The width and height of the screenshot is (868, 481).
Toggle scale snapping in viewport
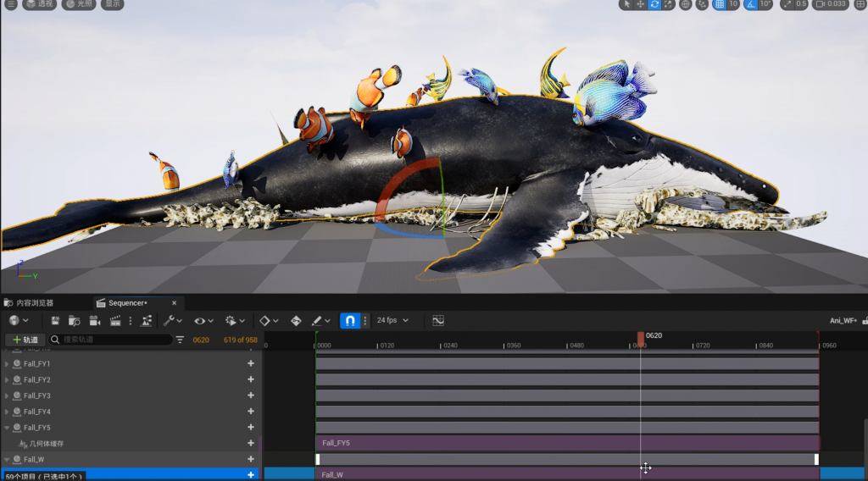[x=787, y=4]
